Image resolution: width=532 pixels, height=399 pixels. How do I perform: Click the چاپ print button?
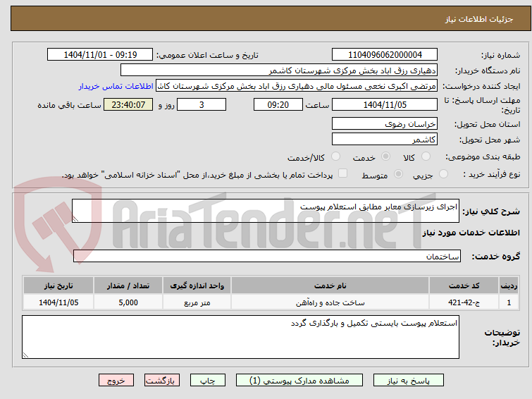208,381
